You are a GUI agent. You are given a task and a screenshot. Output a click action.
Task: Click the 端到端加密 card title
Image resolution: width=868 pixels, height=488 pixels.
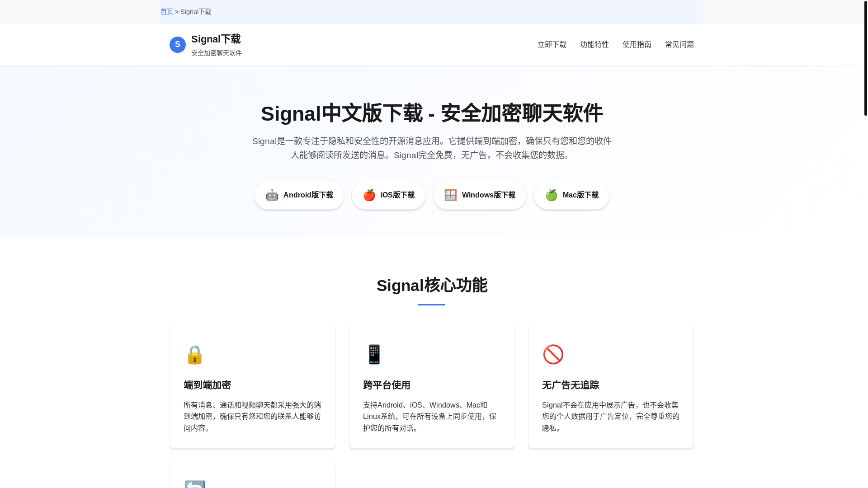(207, 385)
